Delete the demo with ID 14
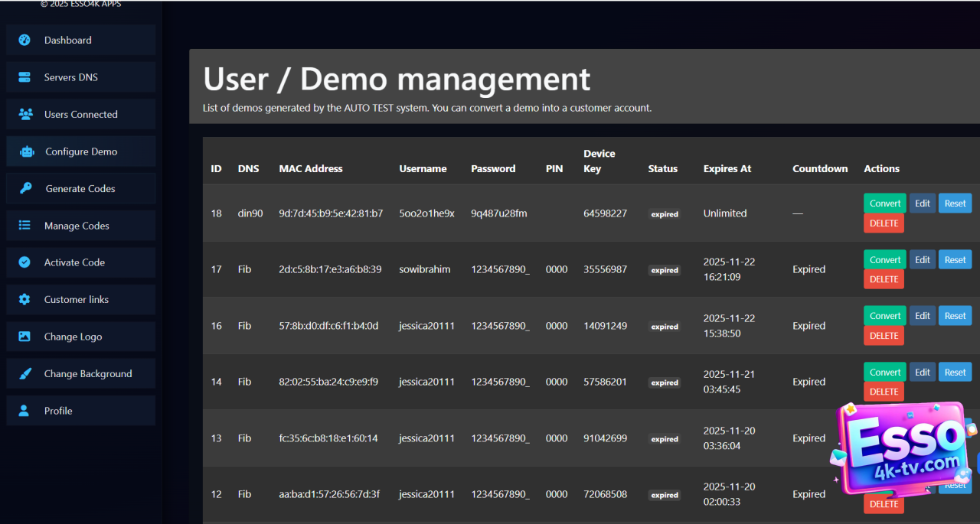 884,392
